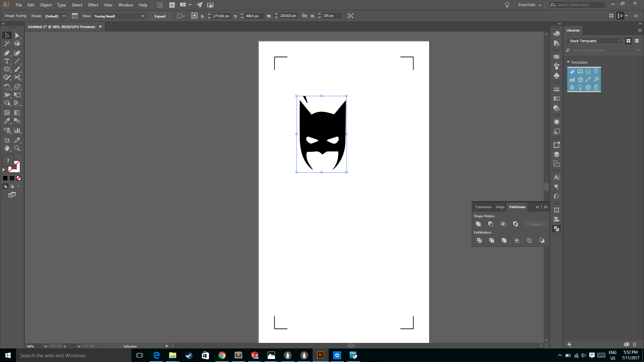Click the Unite shape mode icon
The image size is (644, 362).
tap(478, 224)
